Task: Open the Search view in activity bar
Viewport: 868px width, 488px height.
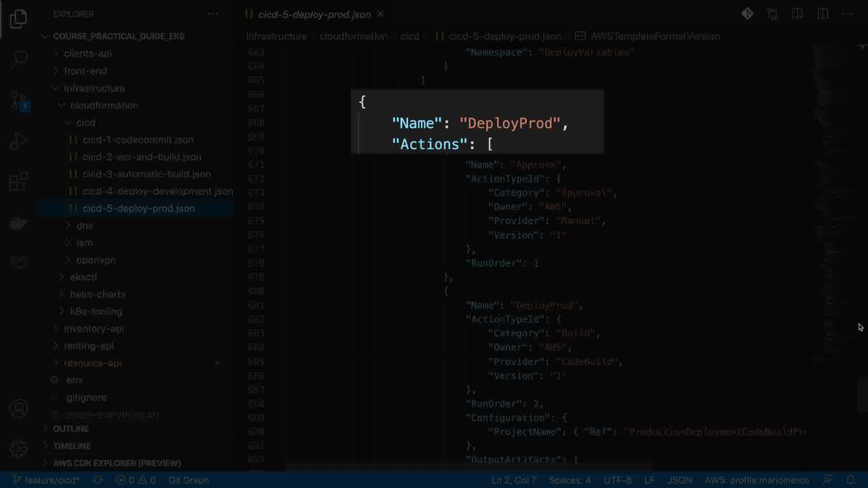Action: [x=19, y=59]
